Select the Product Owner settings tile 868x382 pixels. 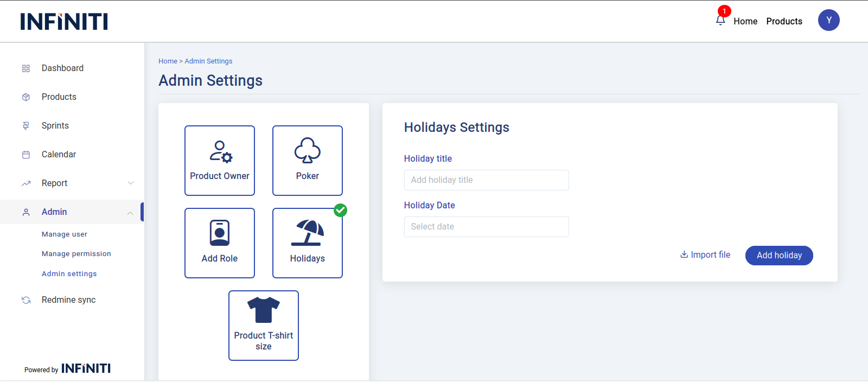[220, 161]
